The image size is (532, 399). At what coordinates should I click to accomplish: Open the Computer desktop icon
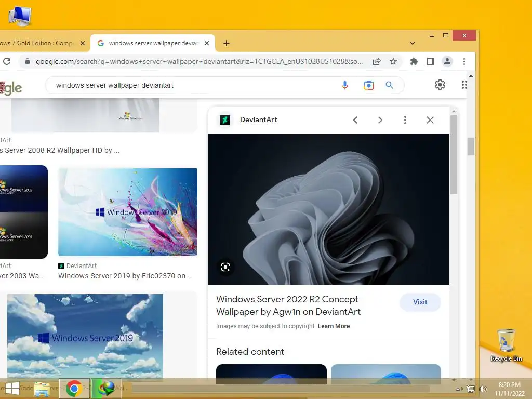(20, 16)
